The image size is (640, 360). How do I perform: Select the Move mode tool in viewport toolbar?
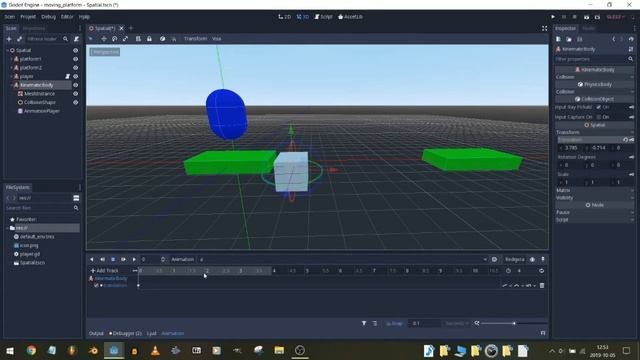[104, 39]
